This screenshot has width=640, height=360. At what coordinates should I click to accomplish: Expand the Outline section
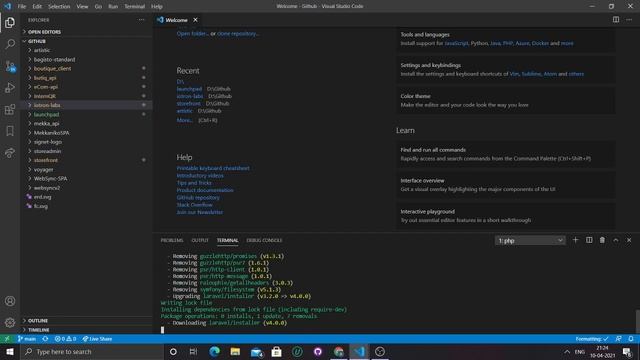click(86, 321)
